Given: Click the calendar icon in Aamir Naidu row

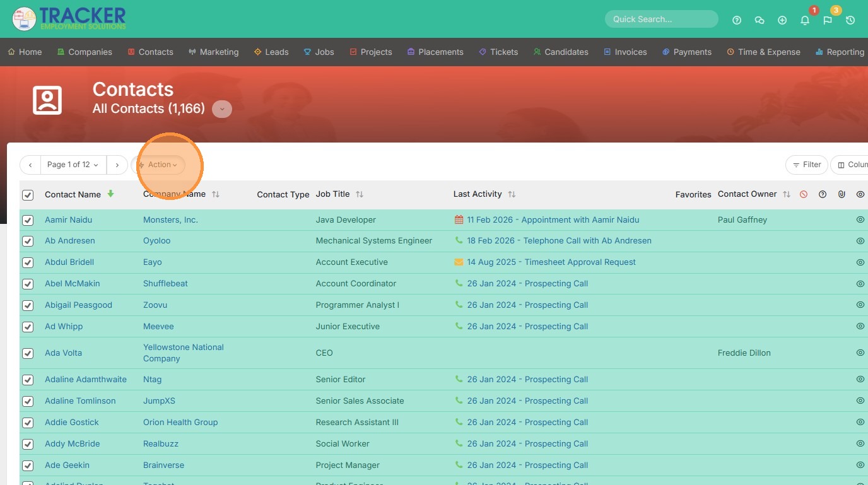Looking at the screenshot, I should pos(459,220).
